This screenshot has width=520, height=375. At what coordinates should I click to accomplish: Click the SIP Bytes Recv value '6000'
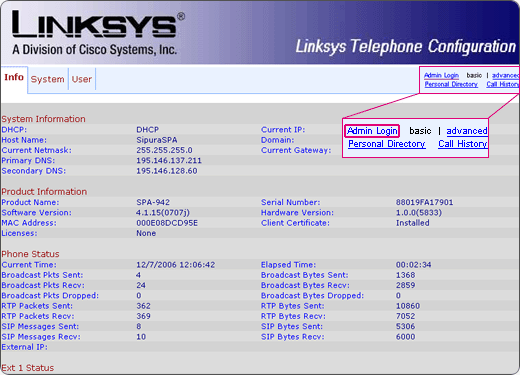405,337
